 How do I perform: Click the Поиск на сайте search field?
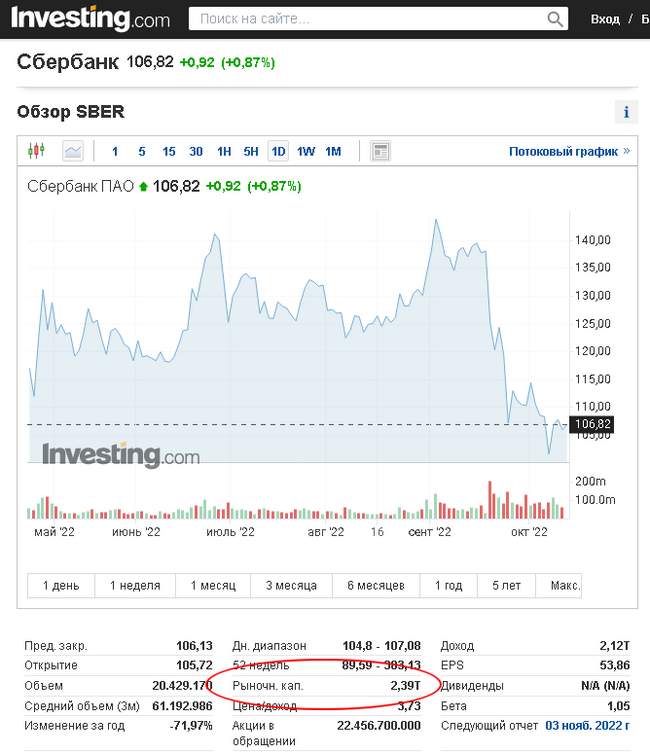pyautogui.click(x=368, y=19)
